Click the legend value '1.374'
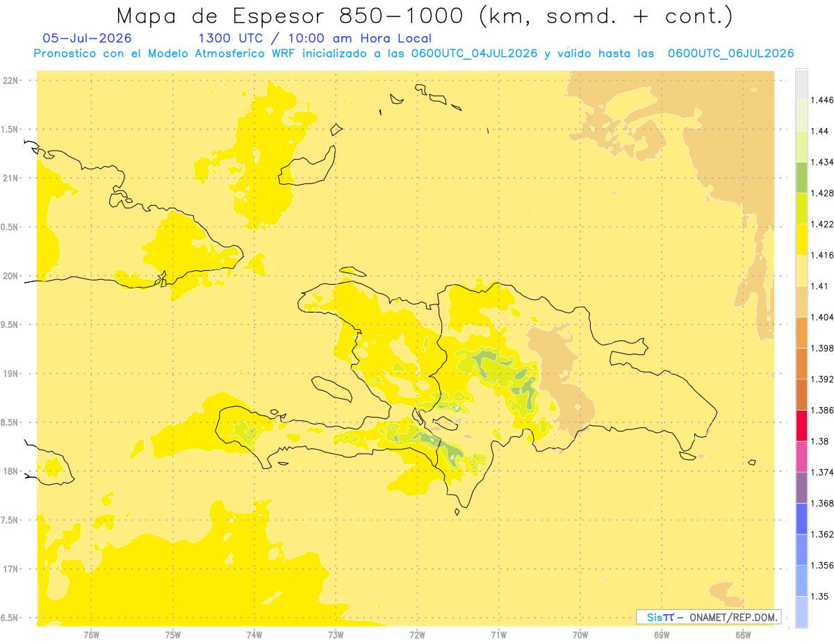 point(822,472)
